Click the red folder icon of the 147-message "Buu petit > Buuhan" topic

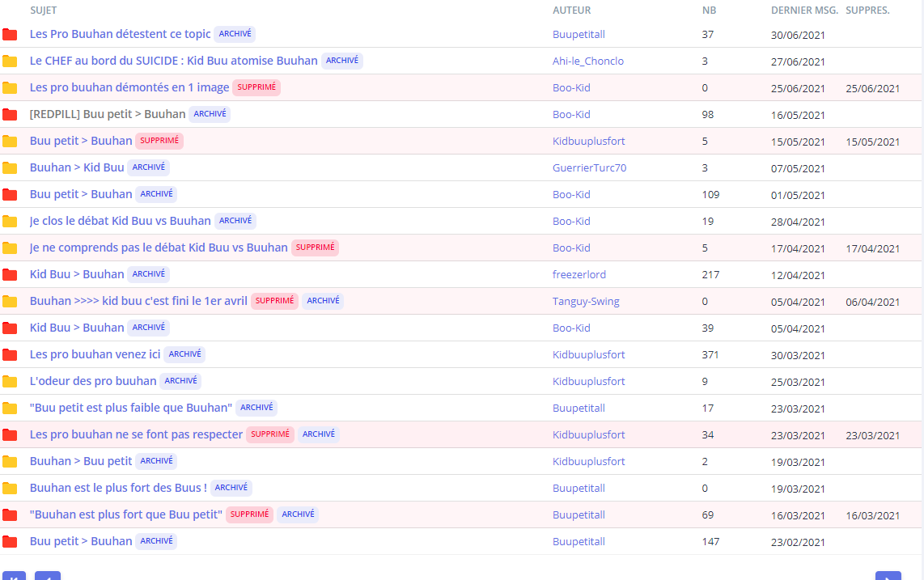click(10, 542)
